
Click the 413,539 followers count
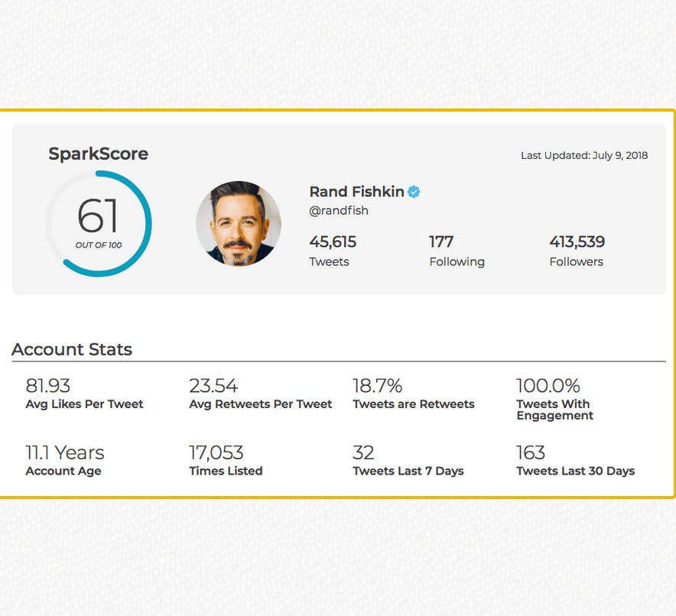pos(577,242)
